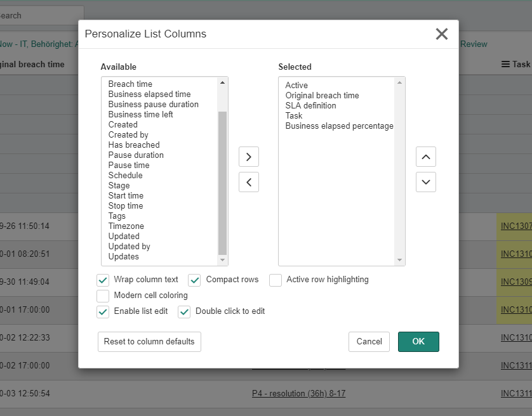Screen dimensions: 532x416
Task: Close the Personalize List Columns dialog with the X
Action: tap(442, 34)
